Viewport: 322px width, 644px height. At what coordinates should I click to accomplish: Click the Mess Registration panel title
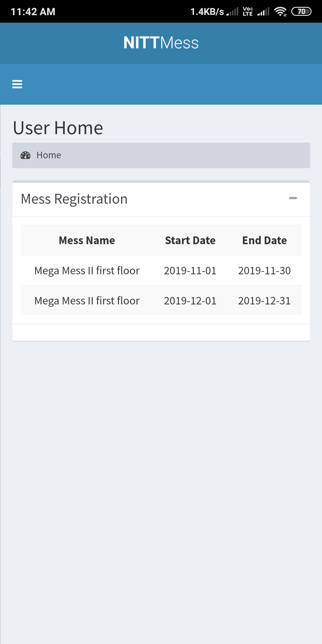coord(74,199)
